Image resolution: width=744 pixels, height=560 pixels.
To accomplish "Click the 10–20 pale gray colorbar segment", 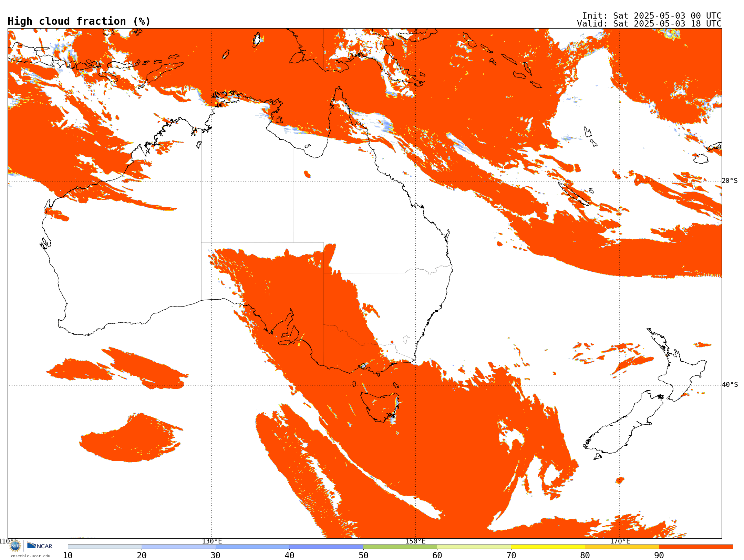I will click(105, 547).
